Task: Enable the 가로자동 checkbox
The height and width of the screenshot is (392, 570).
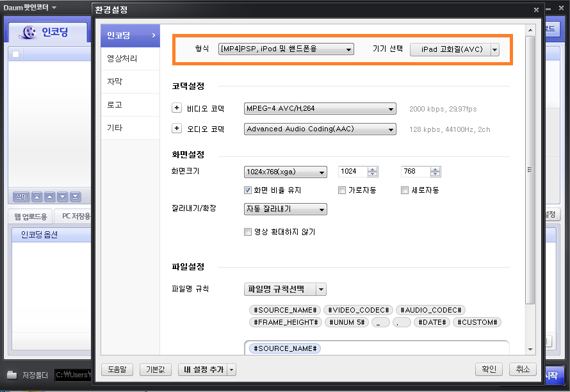Action: (343, 190)
